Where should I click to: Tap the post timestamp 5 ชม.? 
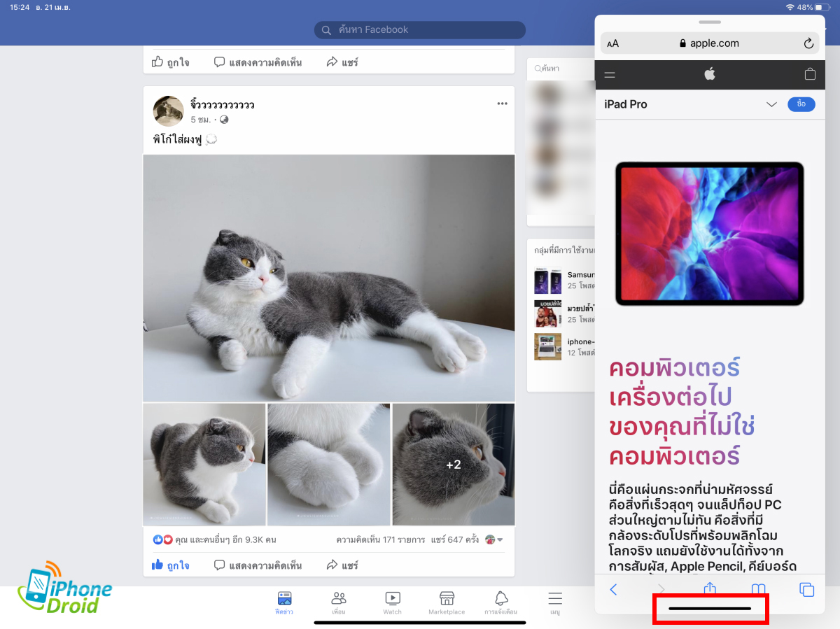(202, 120)
